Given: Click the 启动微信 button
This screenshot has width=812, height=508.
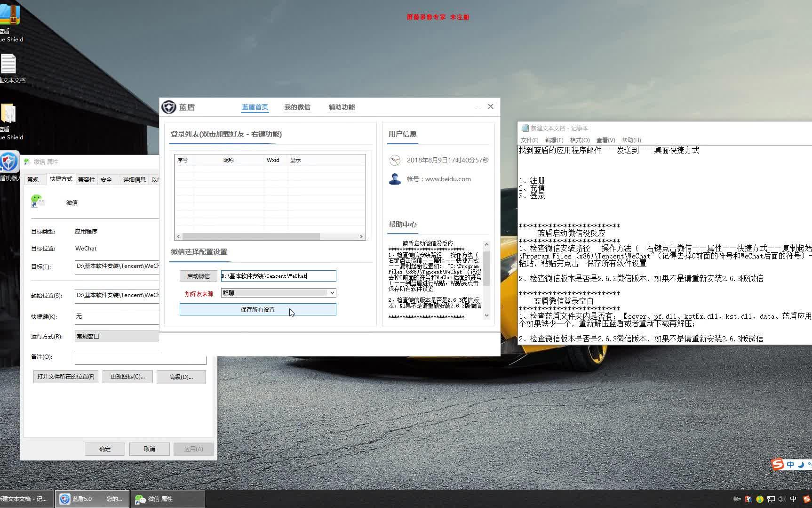Looking at the screenshot, I should tap(199, 276).
